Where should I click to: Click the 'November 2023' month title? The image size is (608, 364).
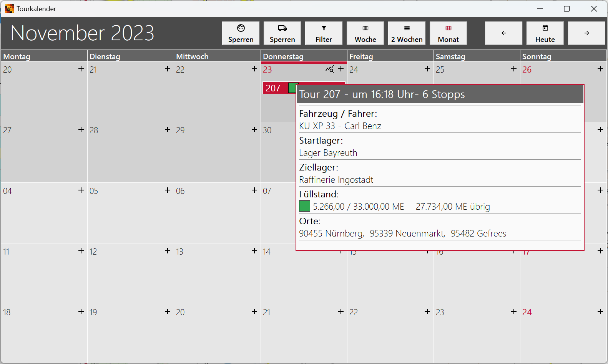(82, 33)
